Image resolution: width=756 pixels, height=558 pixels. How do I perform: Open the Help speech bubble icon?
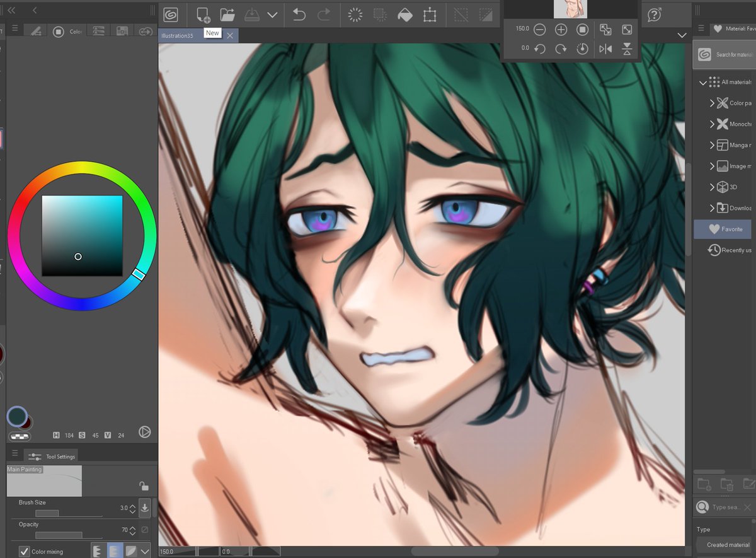[x=655, y=15]
